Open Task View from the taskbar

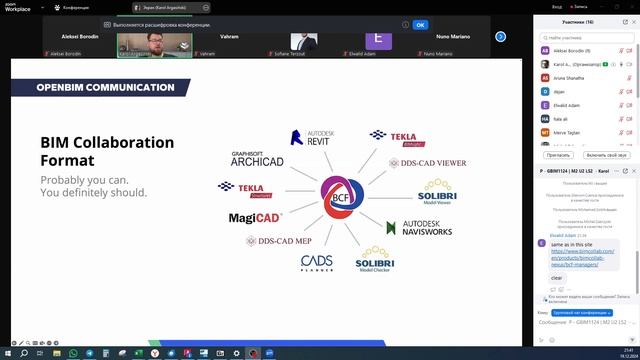[40, 353]
